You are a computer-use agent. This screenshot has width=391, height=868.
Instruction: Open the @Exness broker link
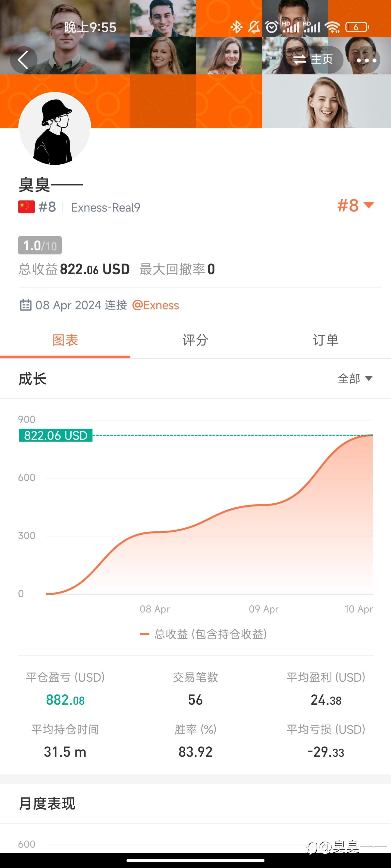pos(156,305)
